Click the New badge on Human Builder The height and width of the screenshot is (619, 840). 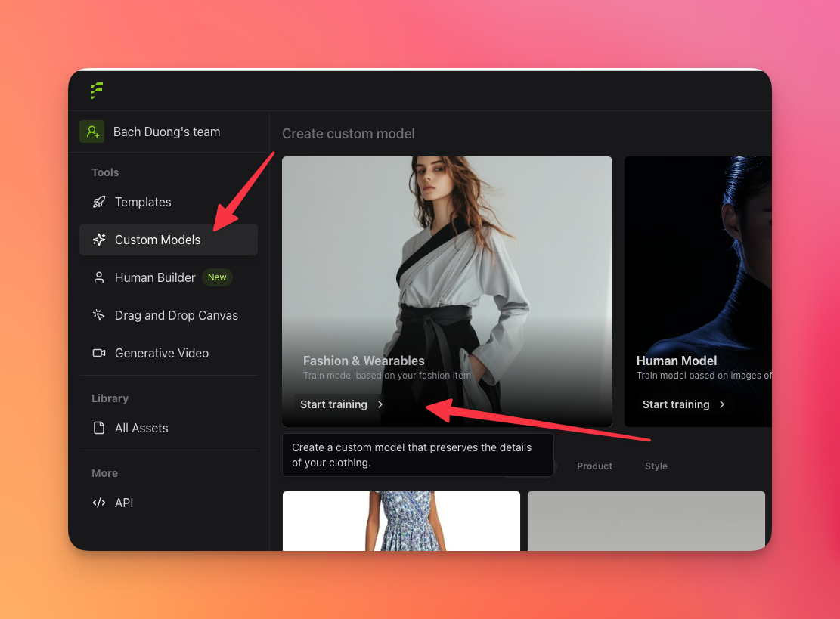[x=217, y=277]
